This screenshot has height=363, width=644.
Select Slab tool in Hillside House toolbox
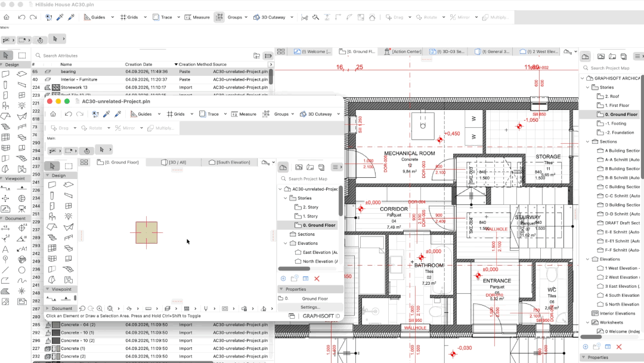(x=22, y=74)
